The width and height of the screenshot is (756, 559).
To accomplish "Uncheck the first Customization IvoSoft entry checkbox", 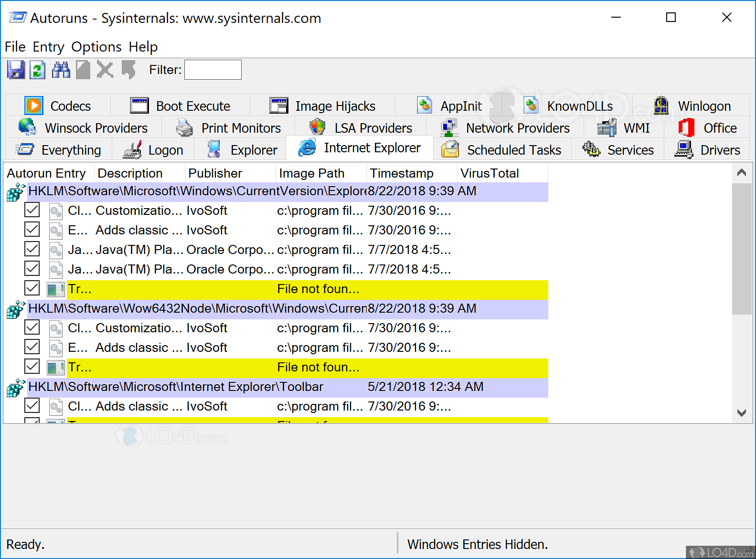I will pyautogui.click(x=32, y=210).
